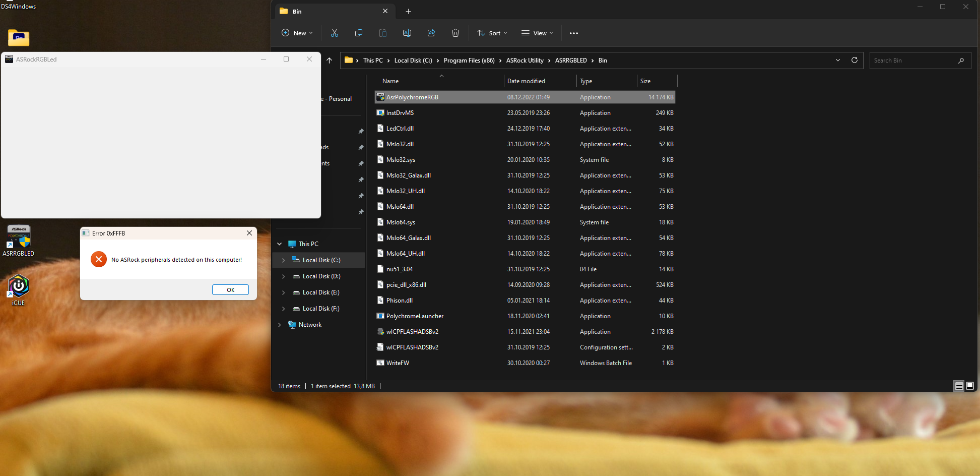This screenshot has width=980, height=476.
Task: Switch to large thumbnails view icon in status bar
Action: 970,386
